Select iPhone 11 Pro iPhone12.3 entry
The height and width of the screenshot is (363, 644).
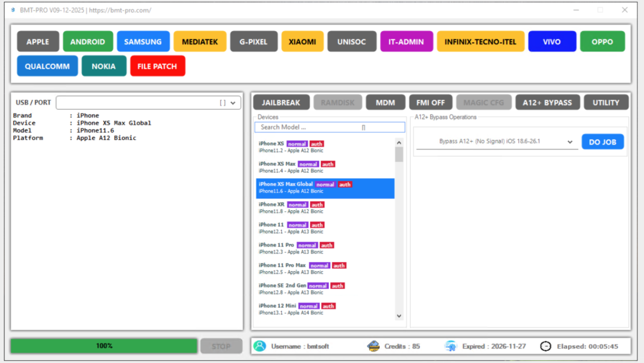[325, 248]
